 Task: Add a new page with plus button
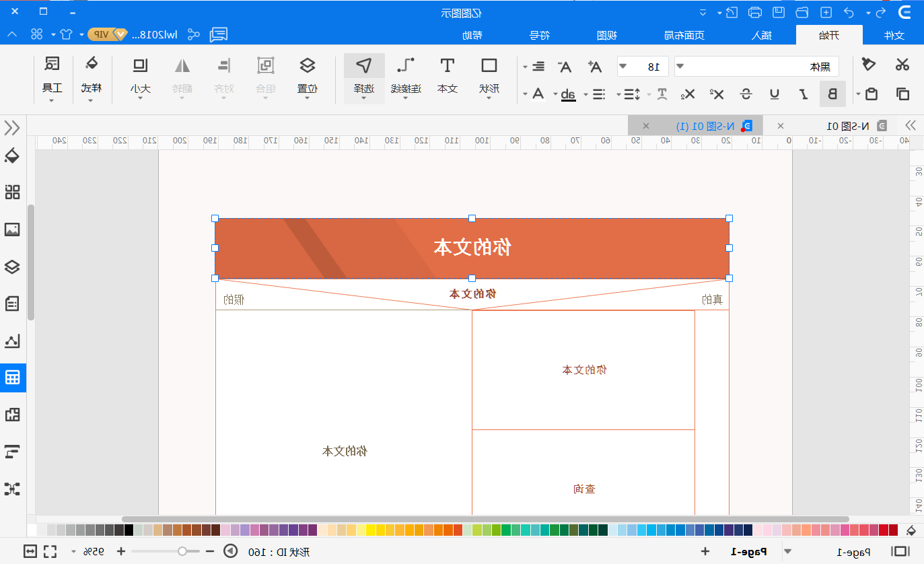705,552
